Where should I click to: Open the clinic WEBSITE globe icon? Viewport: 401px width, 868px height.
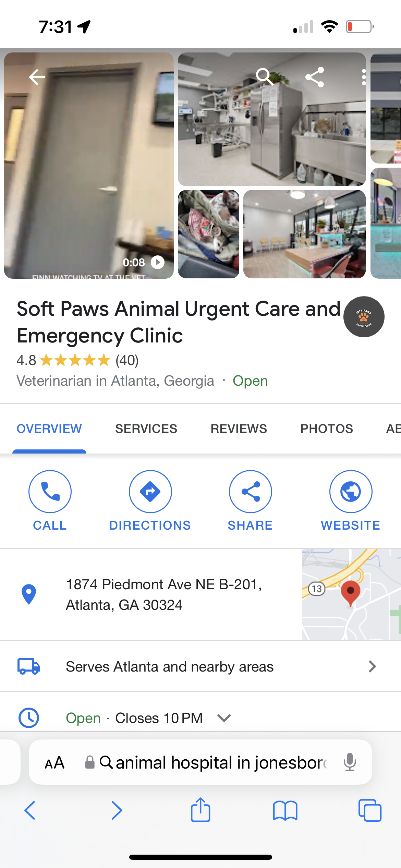[351, 491]
